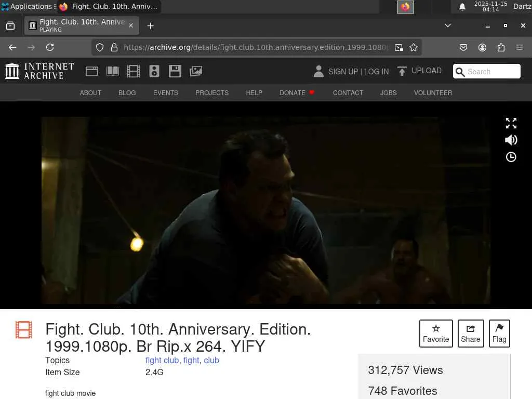The width and height of the screenshot is (532, 399).
Task: Go back with the browser back arrow
Action: 12,47
